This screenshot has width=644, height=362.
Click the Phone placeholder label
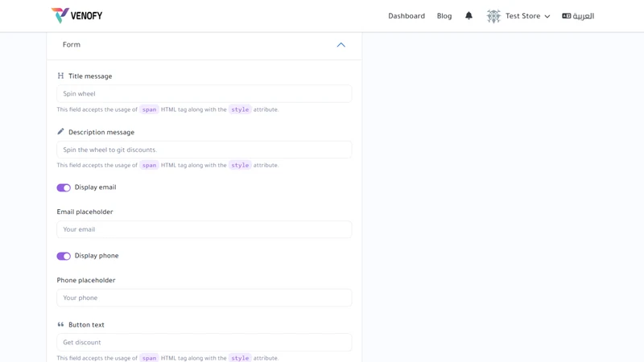(86, 280)
